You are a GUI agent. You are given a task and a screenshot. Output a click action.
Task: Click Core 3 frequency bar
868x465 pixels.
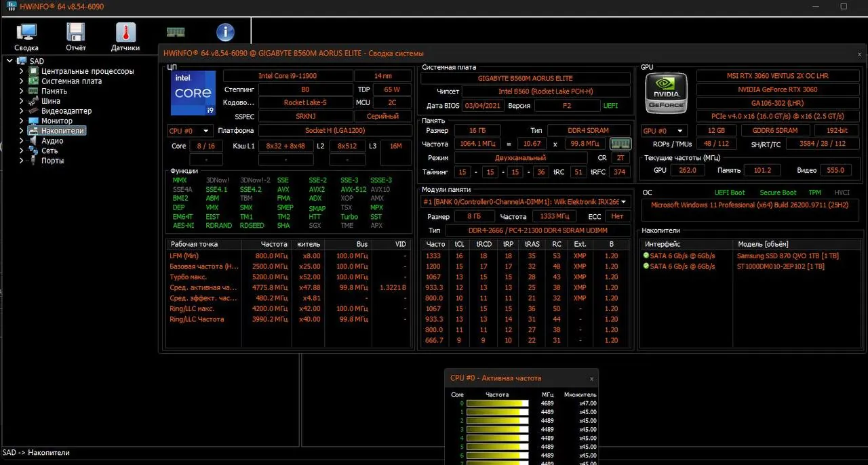click(x=498, y=429)
